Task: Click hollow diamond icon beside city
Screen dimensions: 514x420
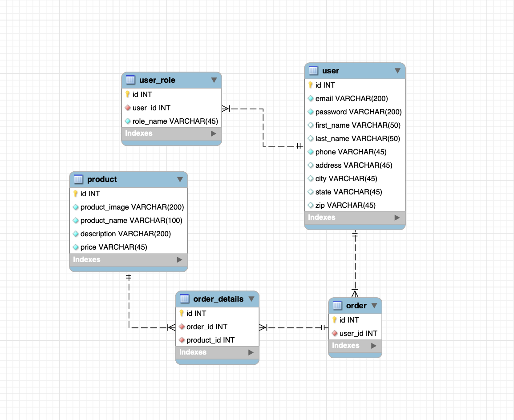Action: pos(311,178)
